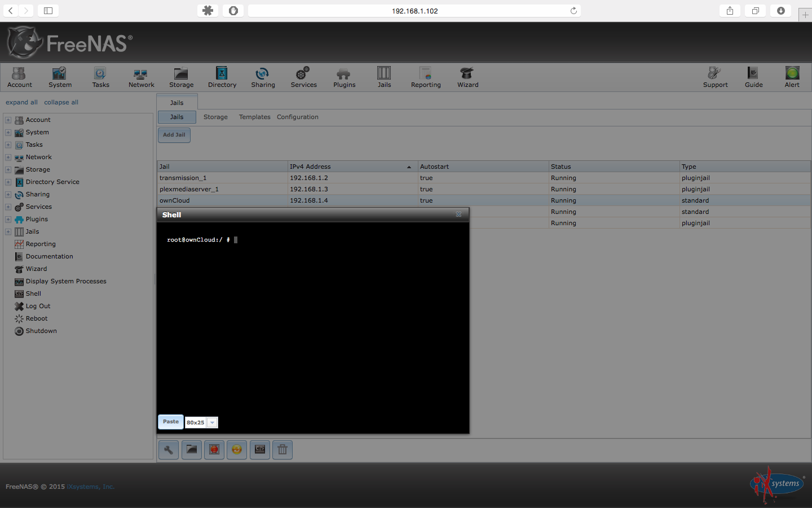The height and width of the screenshot is (508, 812).
Task: Open Safari's extension puzzle-piece icon
Action: click(208, 11)
